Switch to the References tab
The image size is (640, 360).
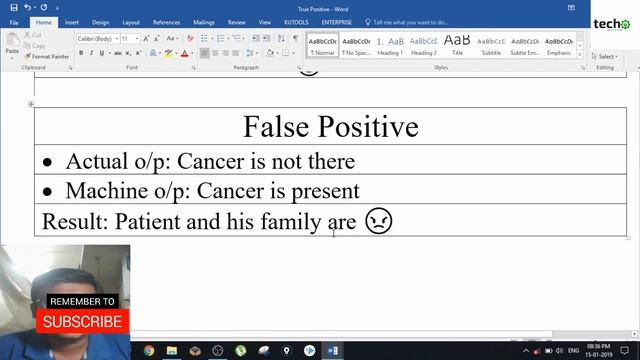pos(166,22)
